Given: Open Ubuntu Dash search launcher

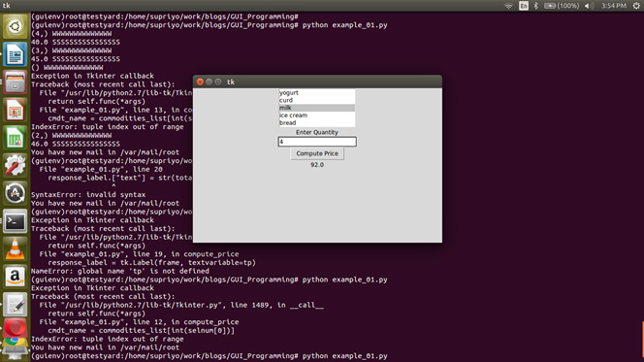Looking at the screenshot, I should coord(15,26).
